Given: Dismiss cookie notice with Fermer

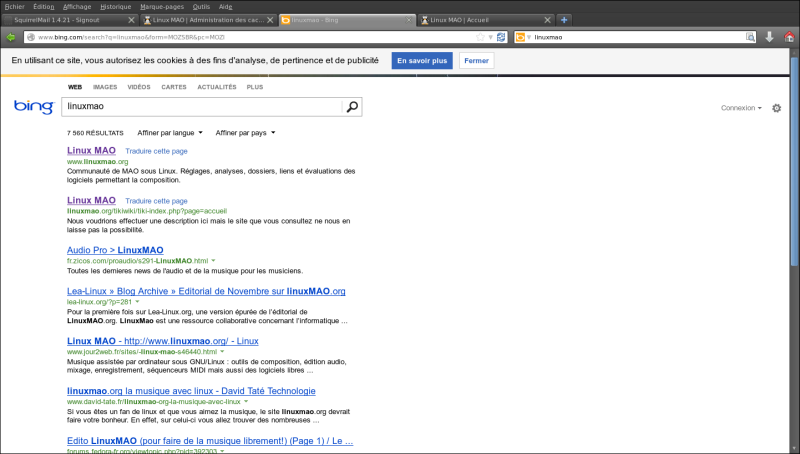Looking at the screenshot, I should pos(476,61).
